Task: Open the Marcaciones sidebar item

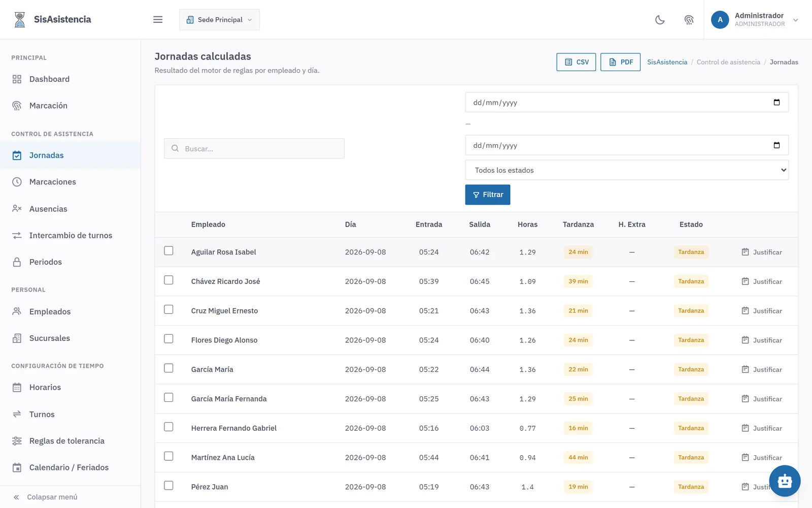Action: [x=70, y=182]
